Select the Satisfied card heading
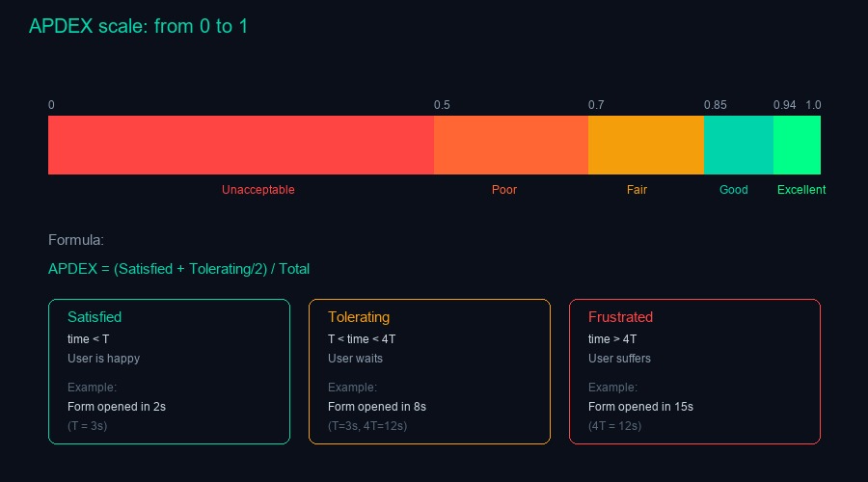Image resolution: width=868 pixels, height=482 pixels. pyautogui.click(x=95, y=317)
